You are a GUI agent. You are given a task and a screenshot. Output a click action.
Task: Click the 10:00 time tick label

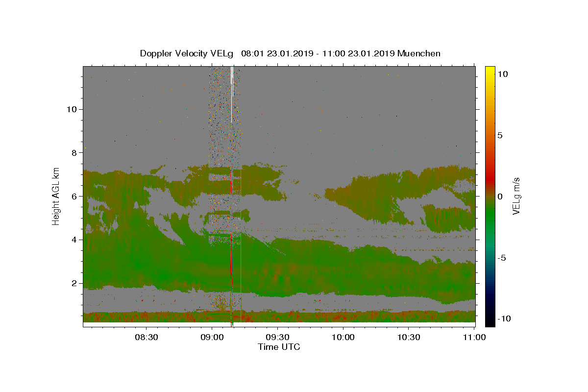[343, 337]
